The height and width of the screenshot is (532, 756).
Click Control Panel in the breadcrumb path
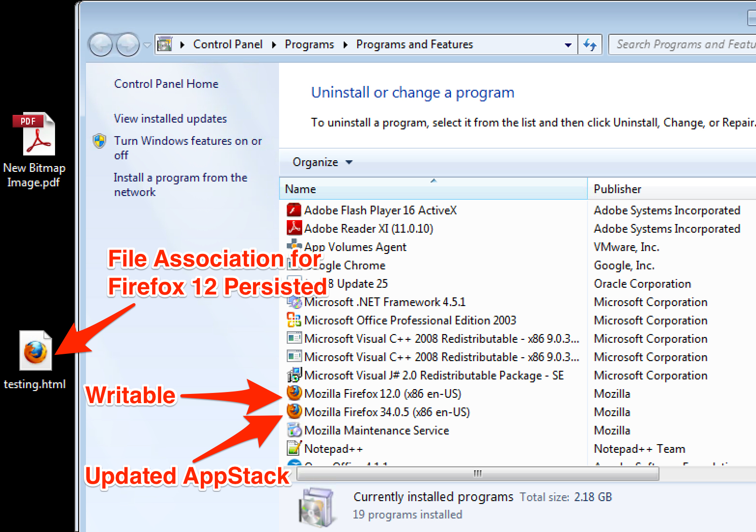coord(227,44)
